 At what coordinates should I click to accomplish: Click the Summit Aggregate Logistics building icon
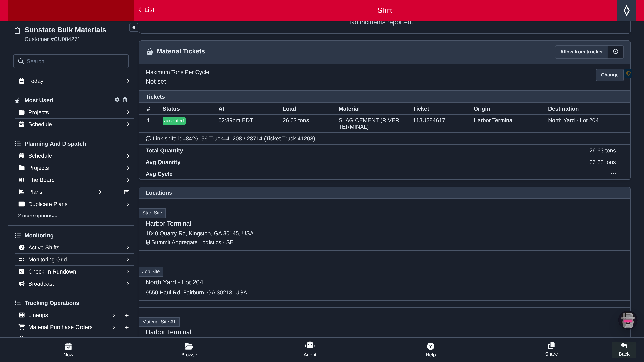pos(148,242)
